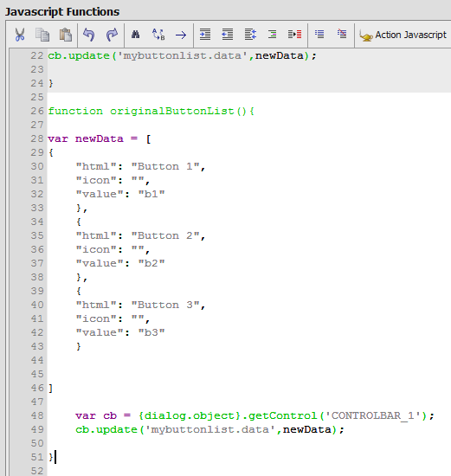This screenshot has width=451, height=476.
Task: Click the right-arrow go-to icon
Action: [x=181, y=35]
